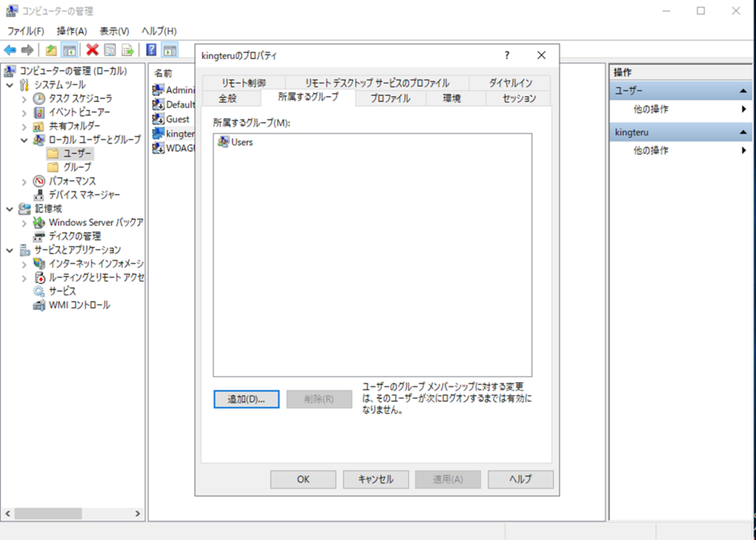Select the Users group in the list
Viewport: 756px width, 540px height.
pyautogui.click(x=241, y=142)
